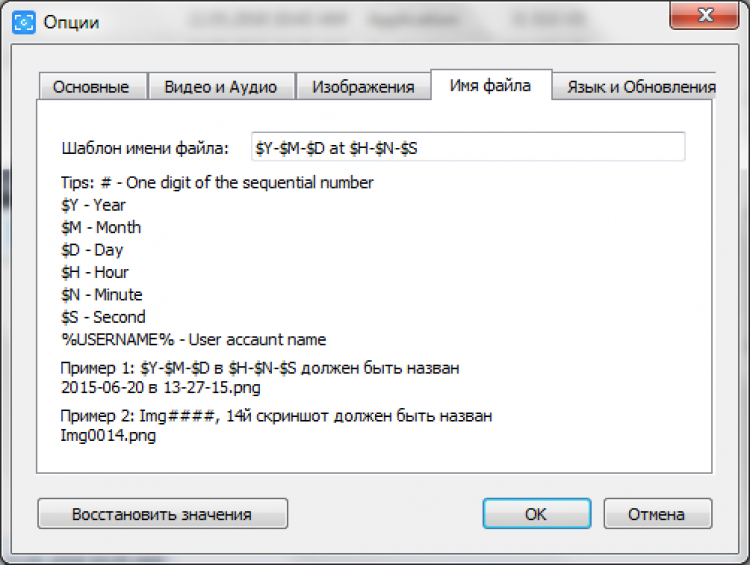The height and width of the screenshot is (565, 750).
Task: Click the $N - Minute tip line
Action: 102,295
